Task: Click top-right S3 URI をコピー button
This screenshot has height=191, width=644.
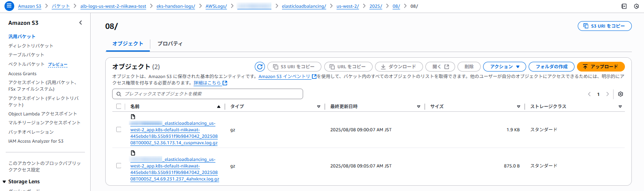Action: 605,26
